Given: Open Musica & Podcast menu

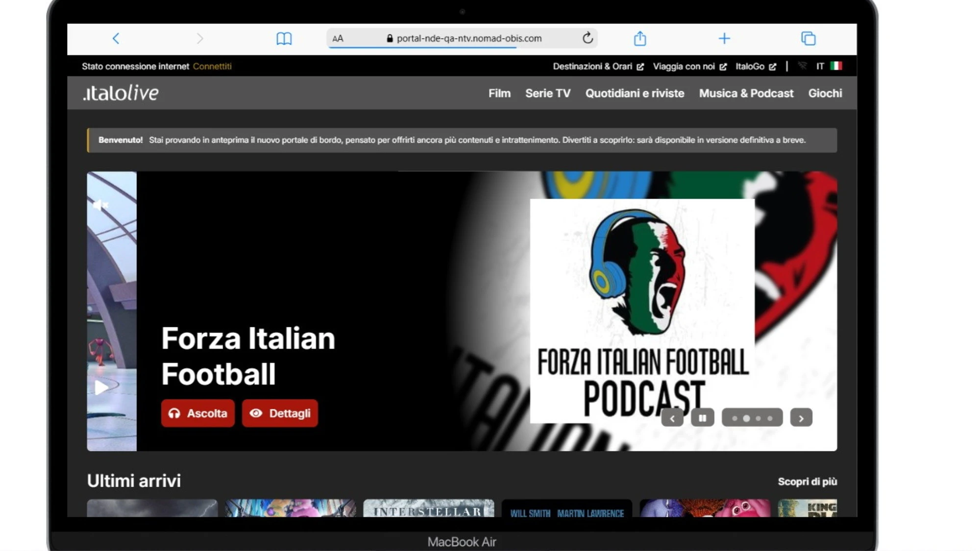Looking at the screenshot, I should tap(746, 93).
